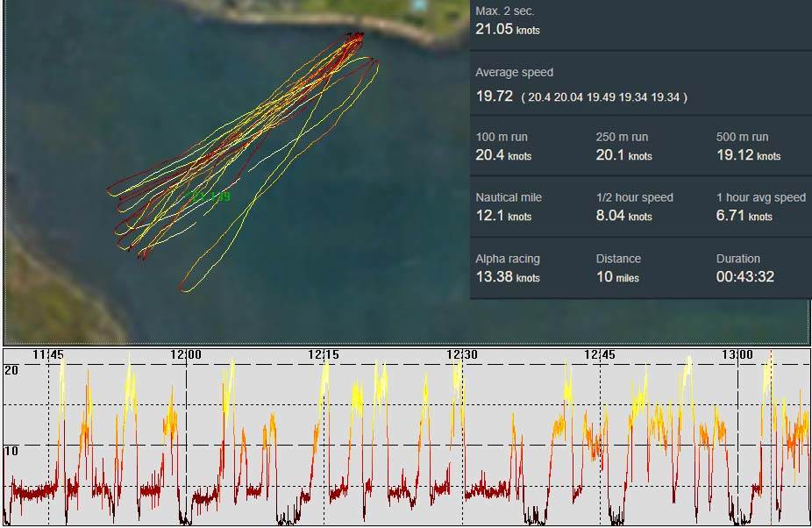
Task: Select the Average speed 19.72 value
Action: click(x=494, y=96)
